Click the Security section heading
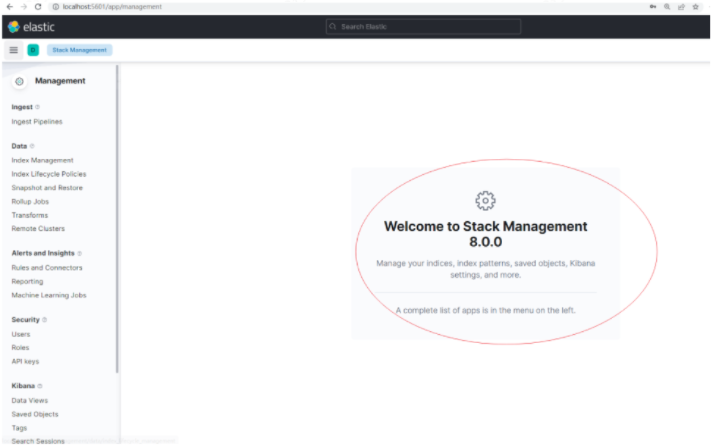 click(25, 320)
